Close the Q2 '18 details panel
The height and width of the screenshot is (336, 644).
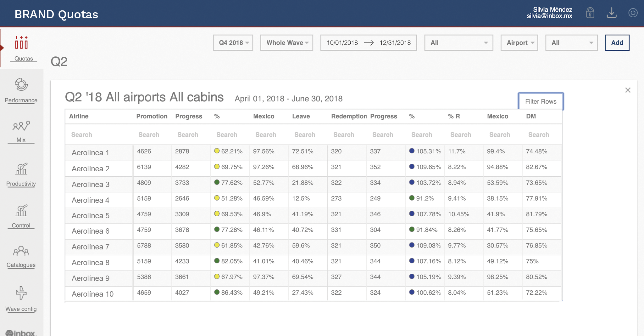coord(628,90)
